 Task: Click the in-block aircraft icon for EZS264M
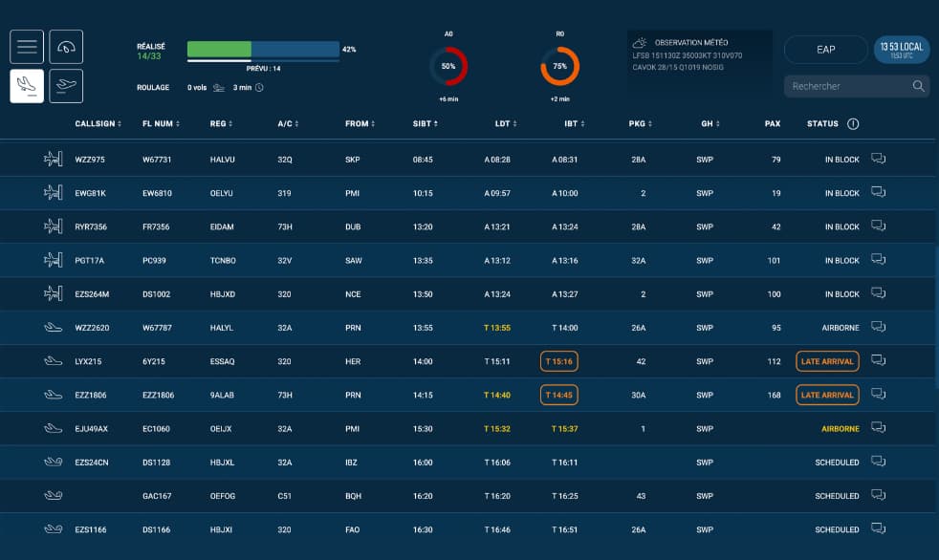tap(54, 293)
